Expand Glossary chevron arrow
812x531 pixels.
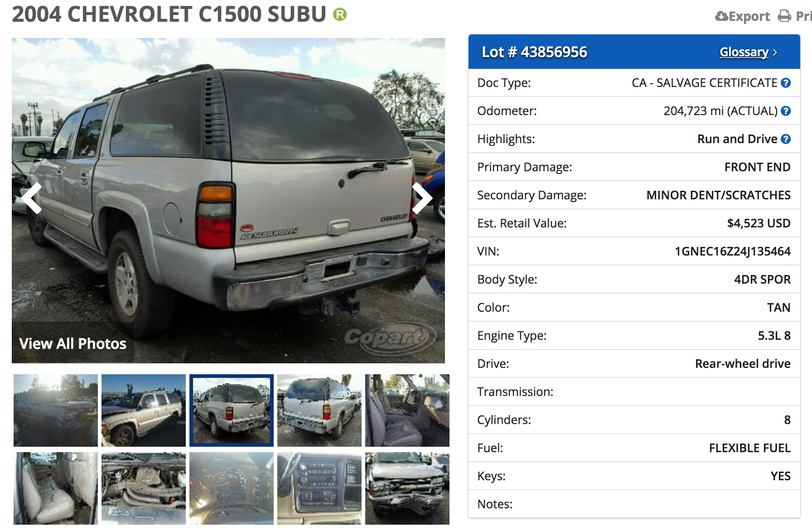(775, 53)
